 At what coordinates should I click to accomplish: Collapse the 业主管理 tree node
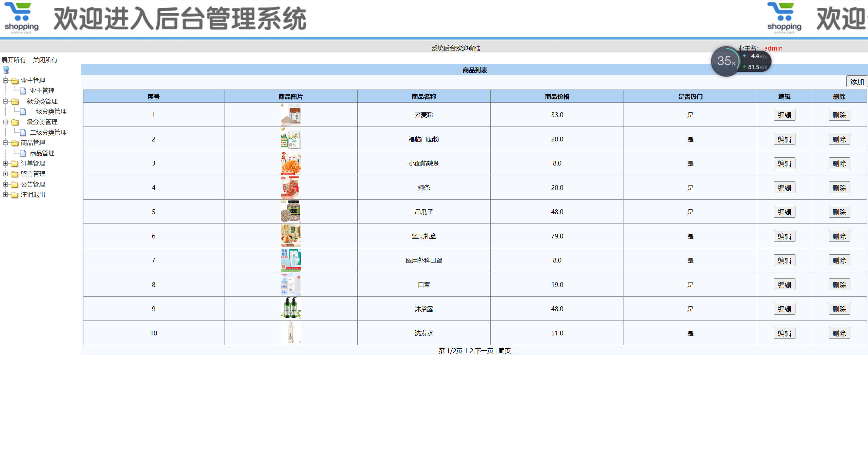click(x=5, y=81)
